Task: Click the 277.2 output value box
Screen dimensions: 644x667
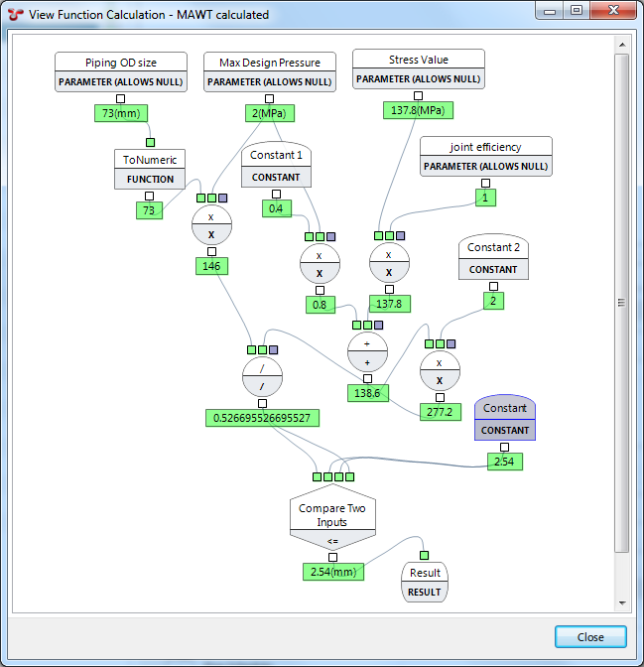Action: 440,412
